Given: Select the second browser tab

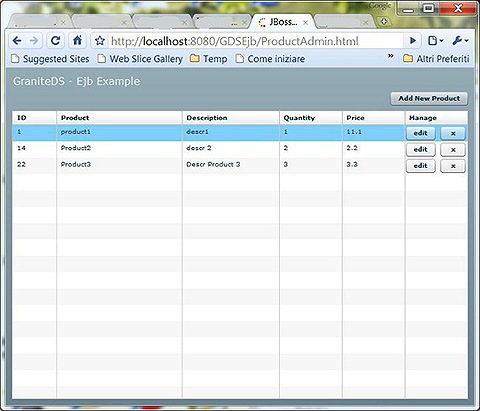Looking at the screenshot, I should tap(101, 22).
